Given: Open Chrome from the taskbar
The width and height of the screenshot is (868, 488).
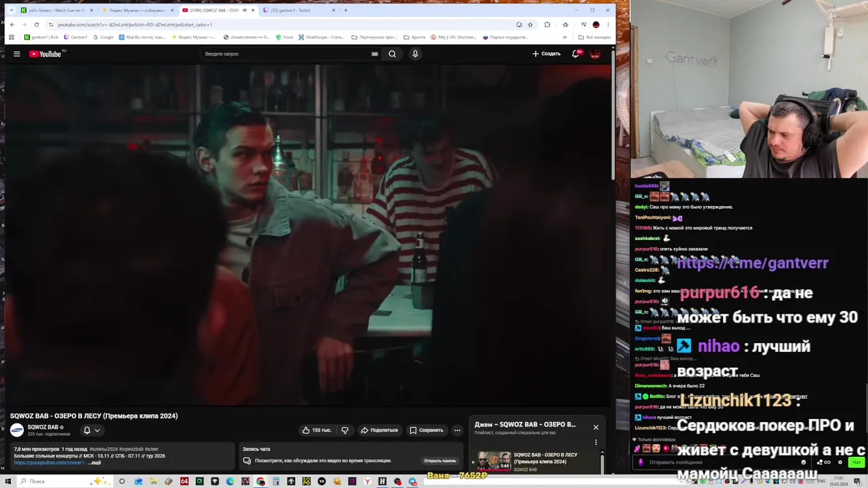Looking at the screenshot, I should [261, 481].
